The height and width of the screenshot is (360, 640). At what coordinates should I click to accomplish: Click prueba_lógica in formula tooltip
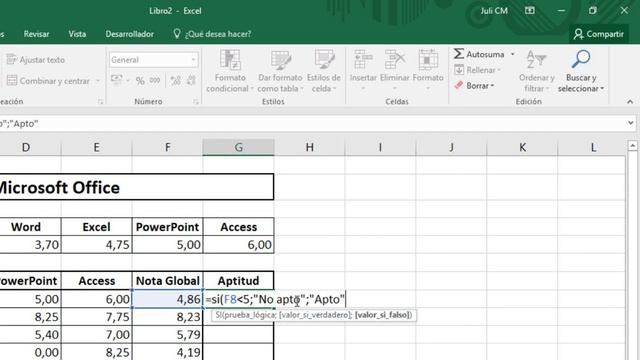[x=250, y=315]
